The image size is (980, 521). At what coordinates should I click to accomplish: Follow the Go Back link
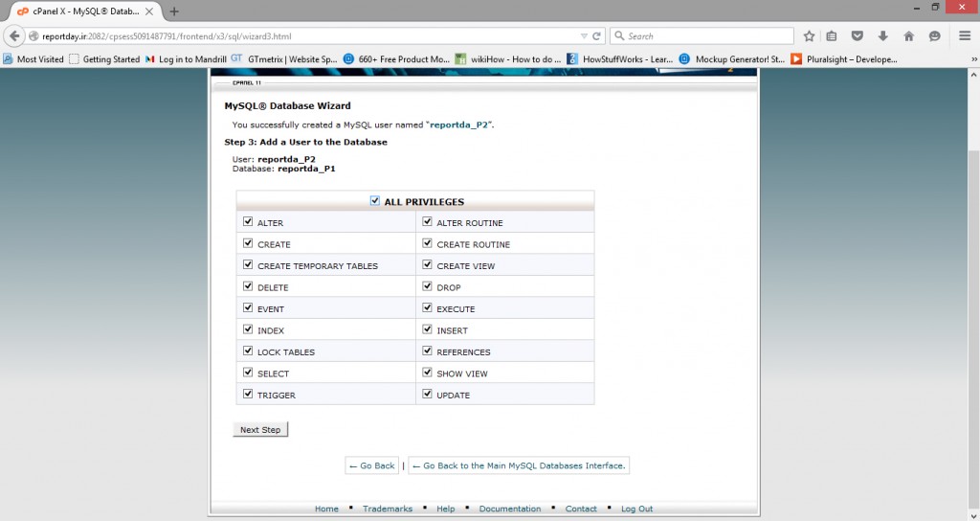(372, 465)
